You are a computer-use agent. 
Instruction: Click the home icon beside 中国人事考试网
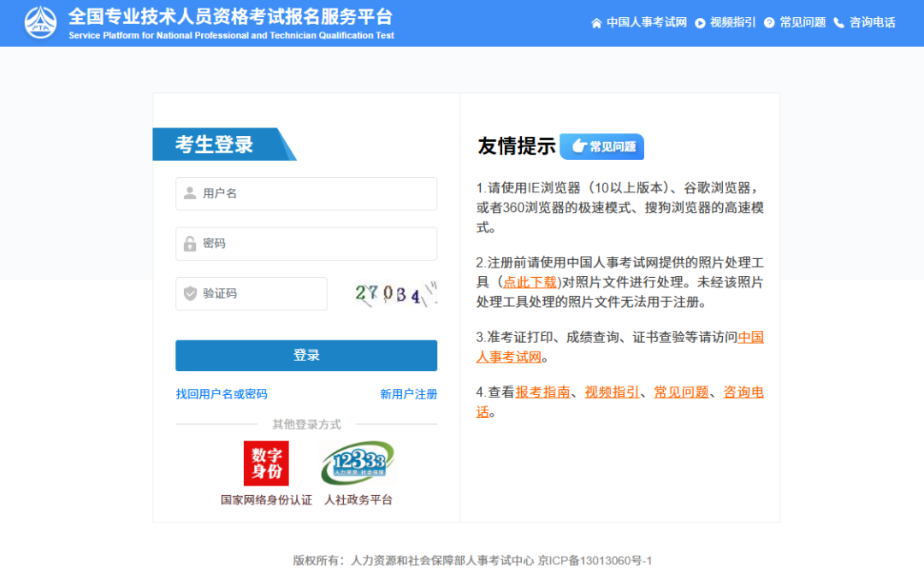[x=596, y=23]
